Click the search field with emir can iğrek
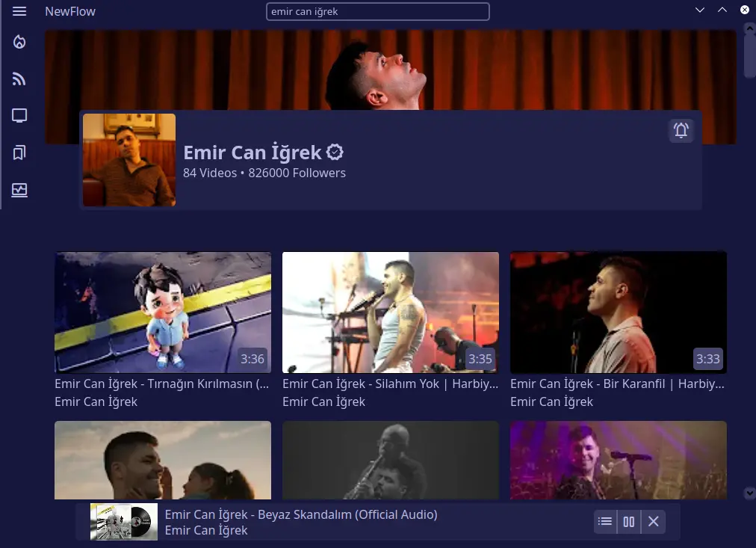756x548 pixels. [x=377, y=11]
